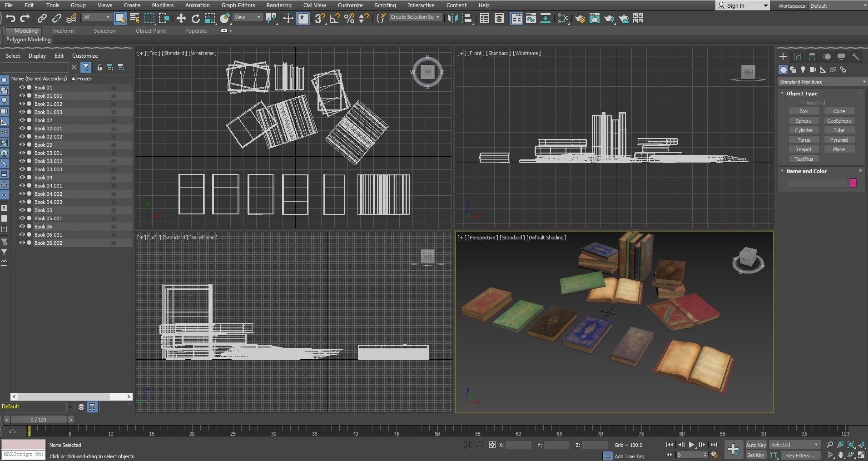868x461 pixels.
Task: Switch to the Object Paint tab
Action: click(x=150, y=31)
